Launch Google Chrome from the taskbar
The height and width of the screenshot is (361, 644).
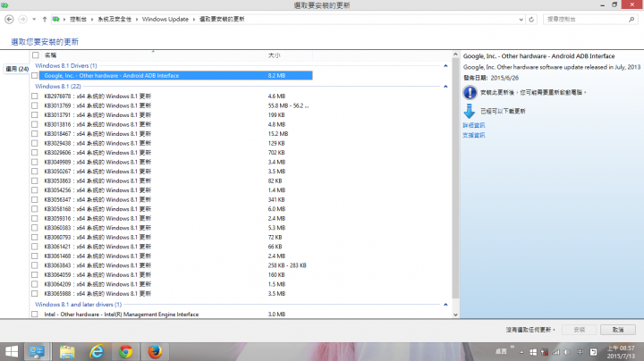tap(126, 351)
